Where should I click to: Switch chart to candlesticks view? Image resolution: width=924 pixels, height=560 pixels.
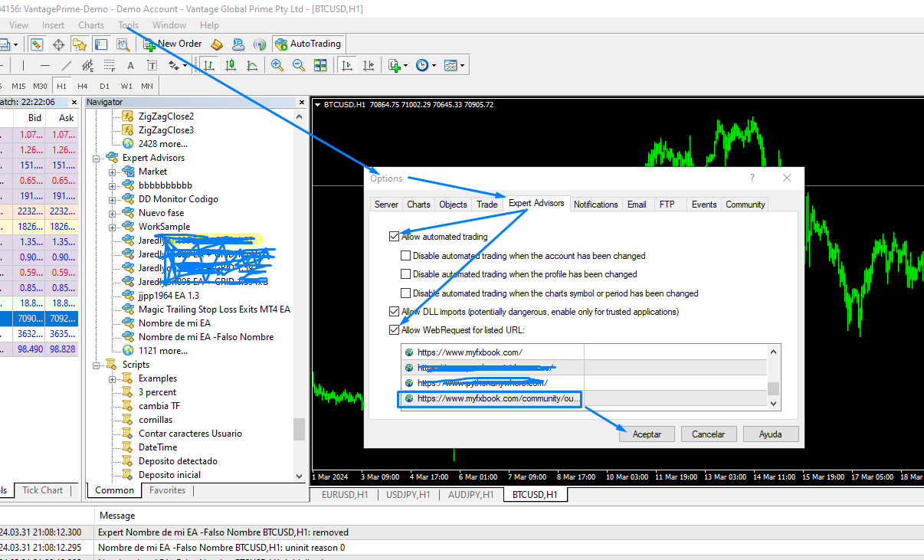[x=230, y=66]
